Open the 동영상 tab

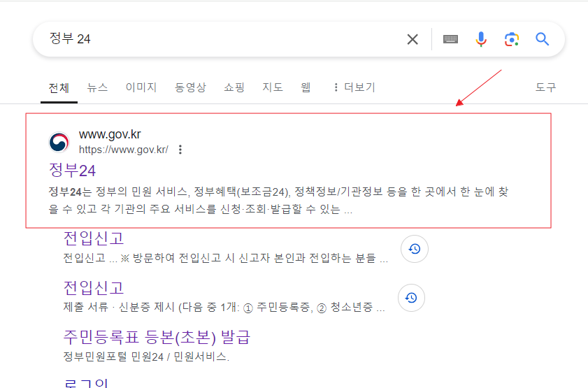tap(190, 87)
